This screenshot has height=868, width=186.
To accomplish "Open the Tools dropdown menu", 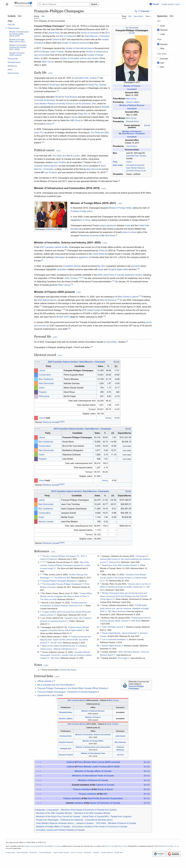I will [148, 16].
